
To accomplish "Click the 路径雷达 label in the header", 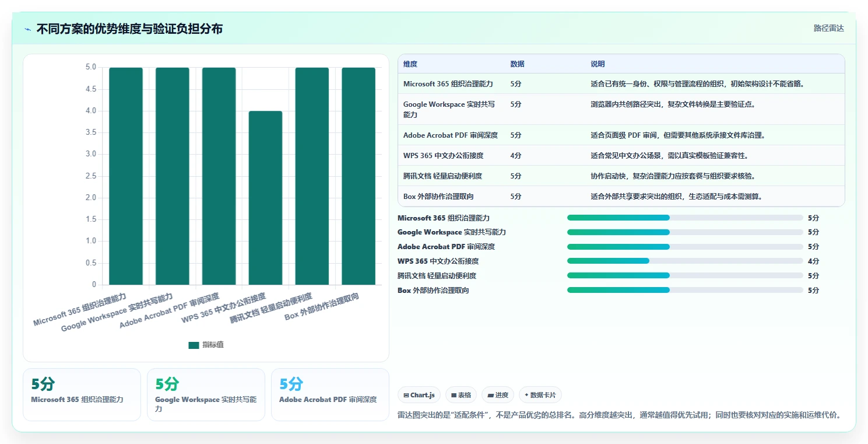I will (x=829, y=28).
